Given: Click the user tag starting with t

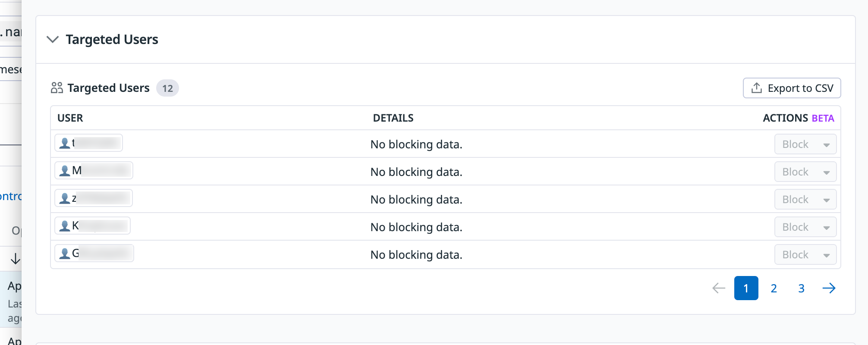Looking at the screenshot, I should (x=89, y=143).
